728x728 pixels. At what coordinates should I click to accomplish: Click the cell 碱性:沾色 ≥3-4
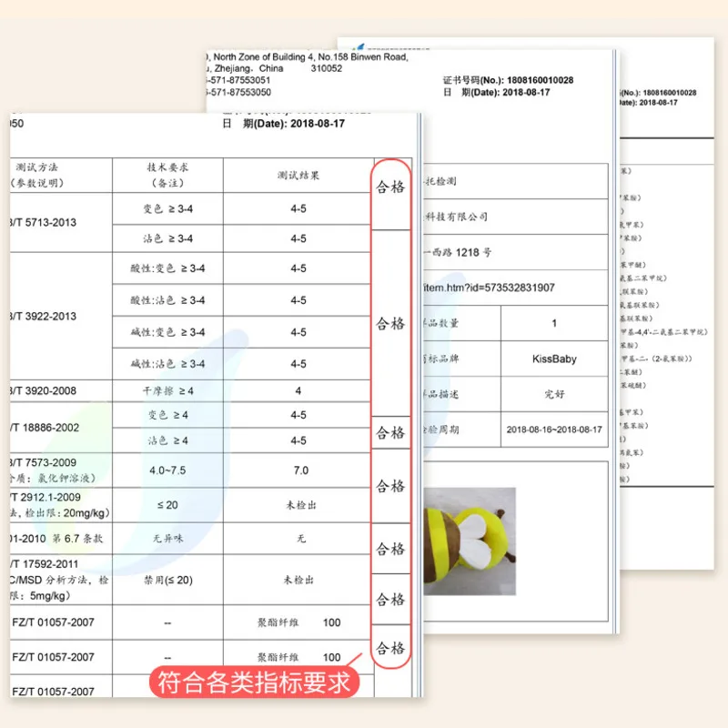[167, 363]
